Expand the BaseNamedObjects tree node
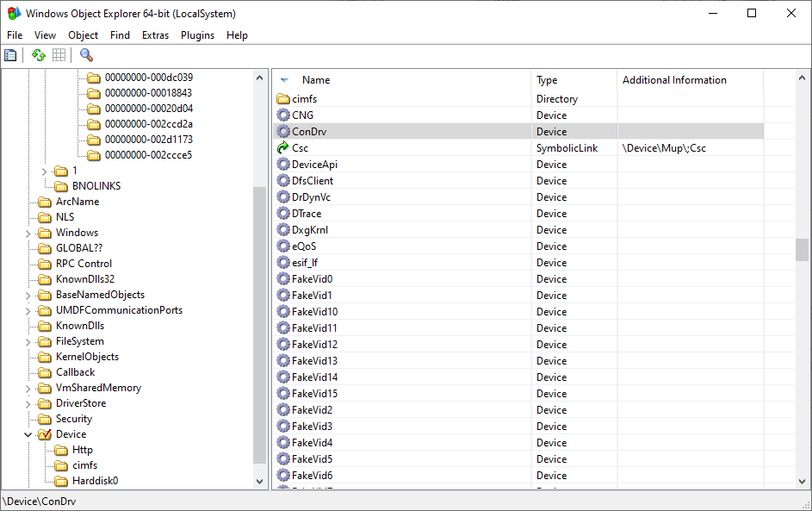The height and width of the screenshot is (511, 812). (x=28, y=296)
